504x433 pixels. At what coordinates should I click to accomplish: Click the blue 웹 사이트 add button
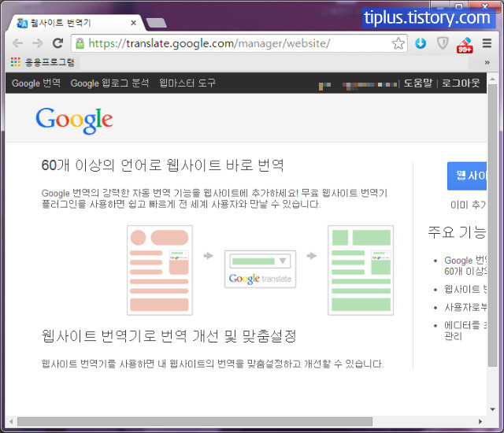[467, 176]
